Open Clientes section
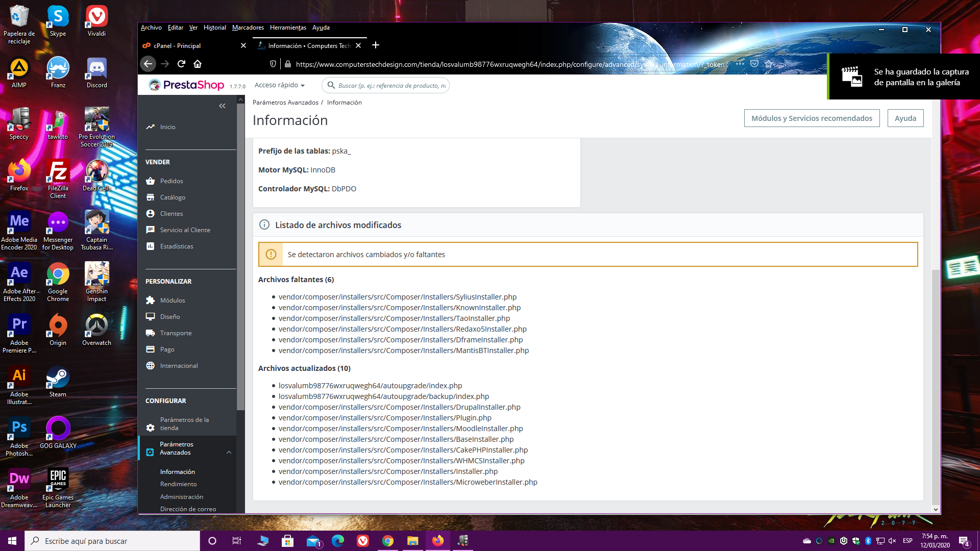The height and width of the screenshot is (551, 980). [171, 214]
